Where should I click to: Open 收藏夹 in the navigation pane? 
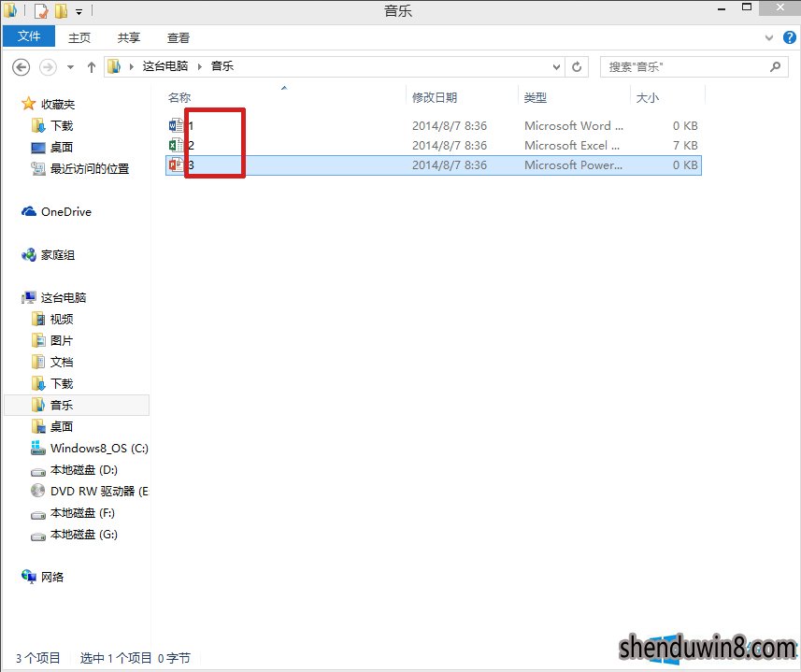pyautogui.click(x=48, y=104)
